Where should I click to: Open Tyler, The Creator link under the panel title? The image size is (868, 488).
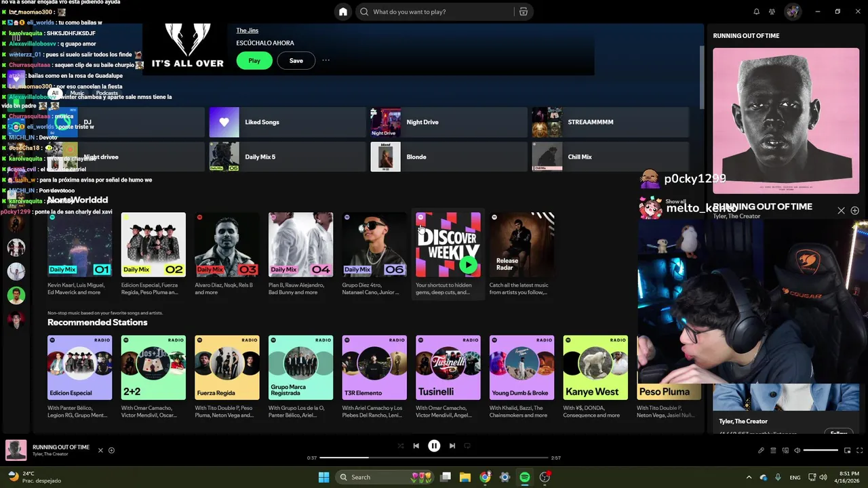tap(736, 216)
